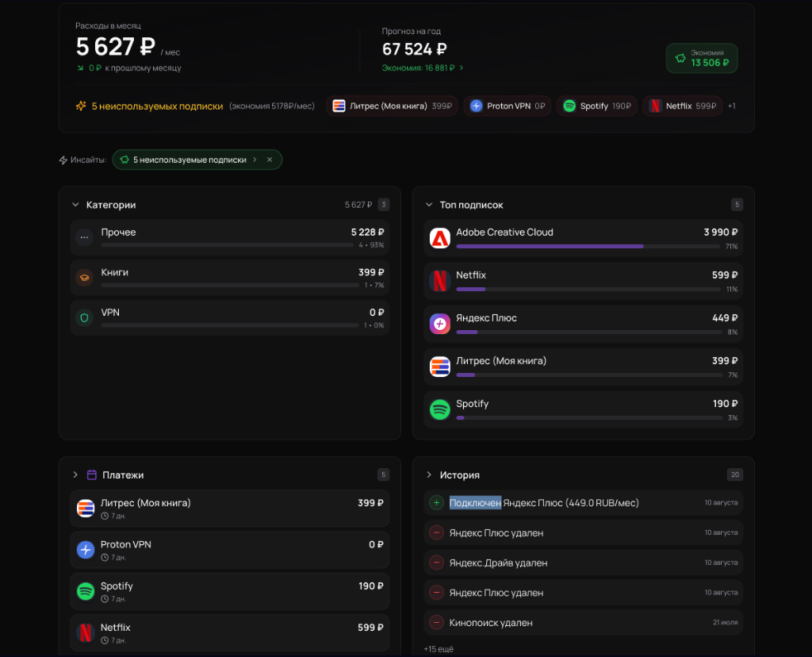Click the История count badge 20
Image resolution: width=812 pixels, height=657 pixels.
click(x=735, y=474)
